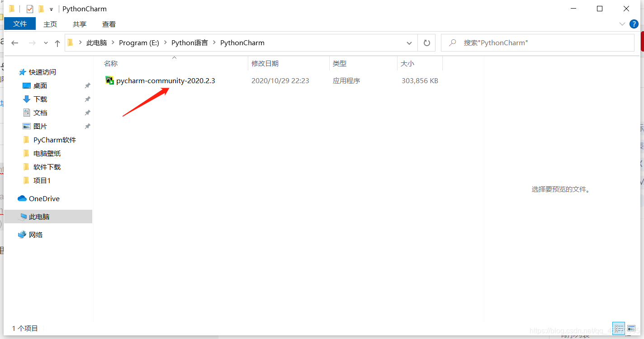Select 快速访问 in the navigation pane
Viewport: 644px width, 339px height.
(x=43, y=72)
